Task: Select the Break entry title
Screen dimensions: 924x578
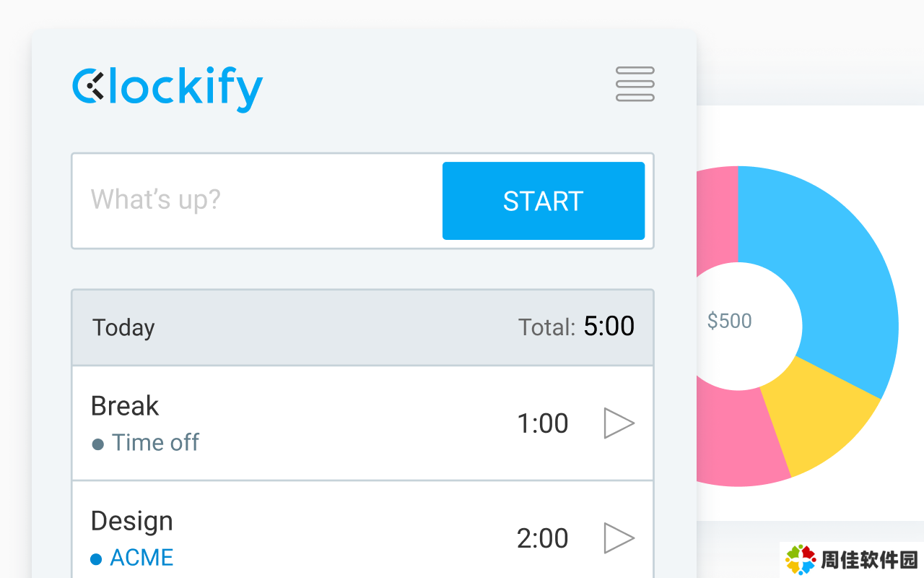Action: (x=125, y=406)
